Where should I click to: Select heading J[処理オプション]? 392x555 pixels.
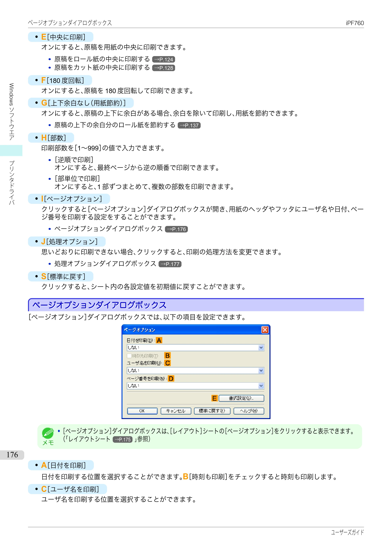67,242
